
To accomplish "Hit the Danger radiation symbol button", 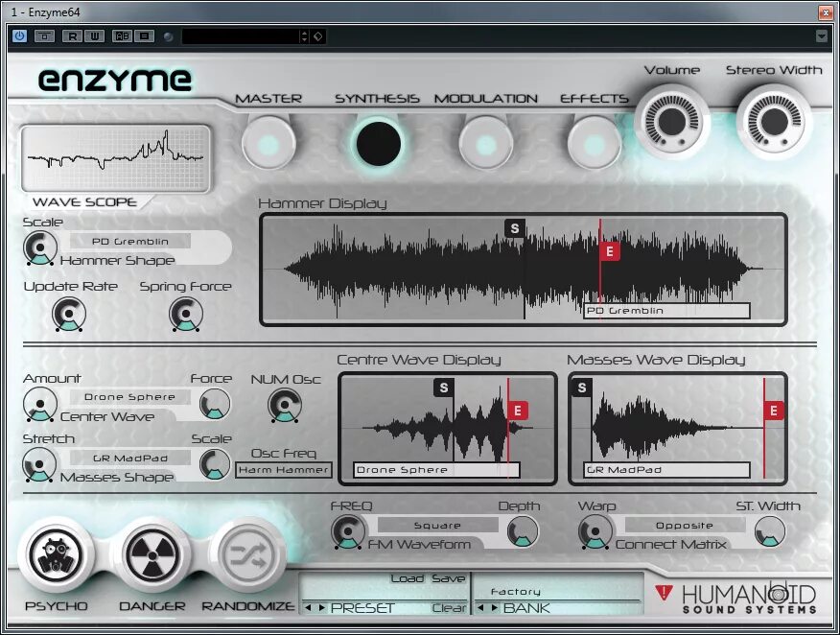I will pos(152,555).
